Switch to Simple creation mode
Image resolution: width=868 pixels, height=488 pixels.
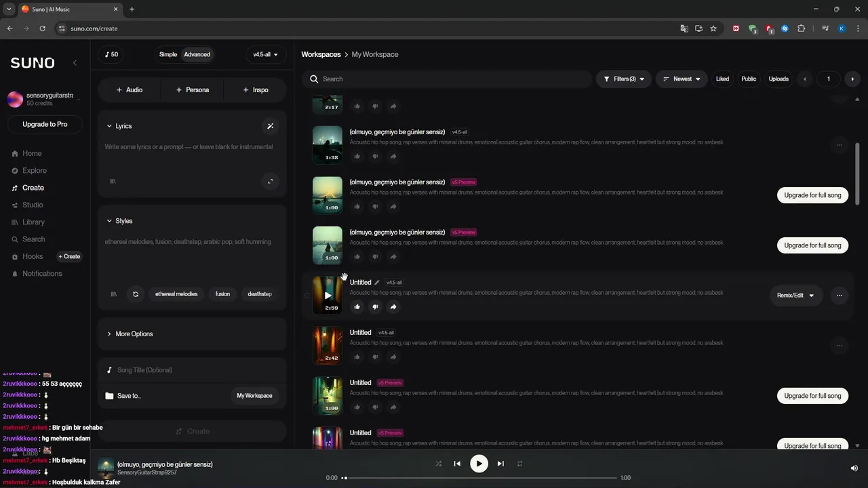(168, 54)
